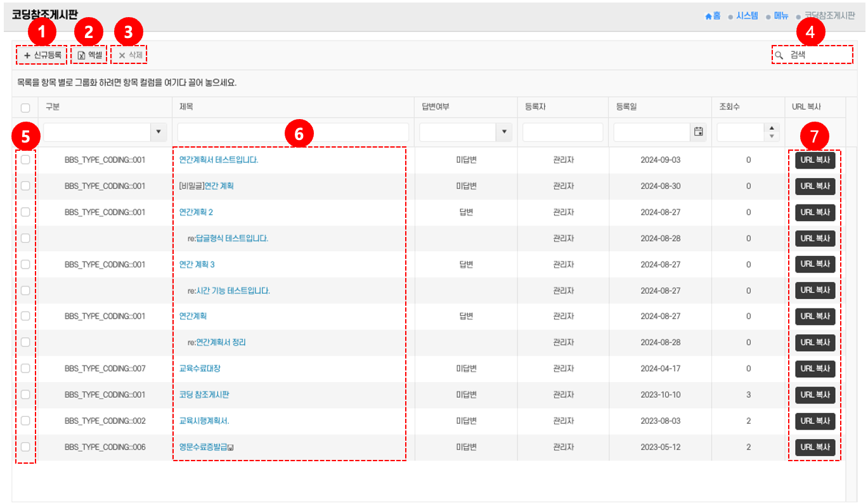Open the 답변여부 filter dropdown
This screenshot has height=503, width=868.
pos(504,132)
